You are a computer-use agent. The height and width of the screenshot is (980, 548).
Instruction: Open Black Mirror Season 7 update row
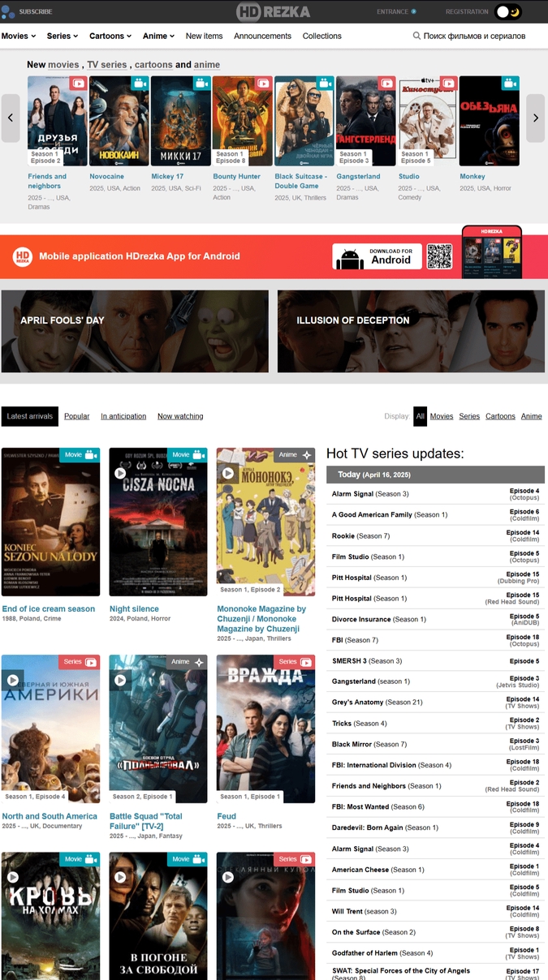click(436, 744)
